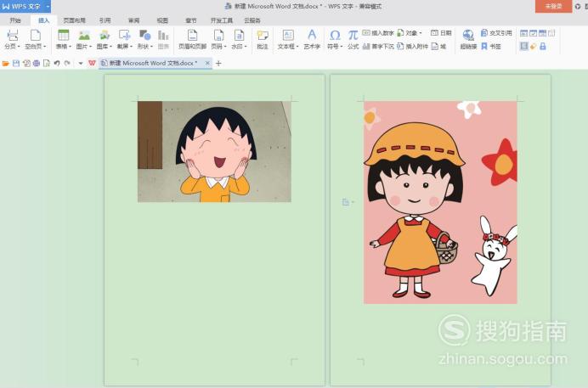The image size is (588, 388).
Task: Select the 插入 ribbon tab
Action: click(44, 20)
